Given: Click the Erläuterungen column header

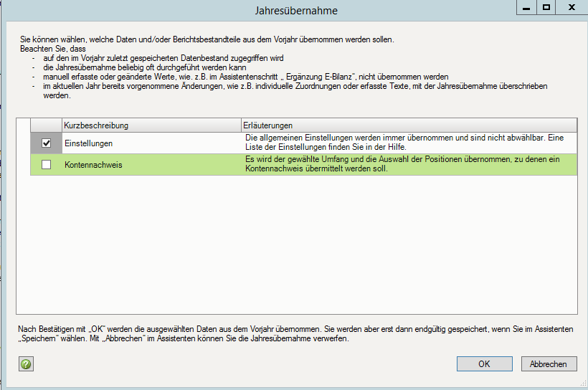Looking at the screenshot, I should (x=409, y=125).
